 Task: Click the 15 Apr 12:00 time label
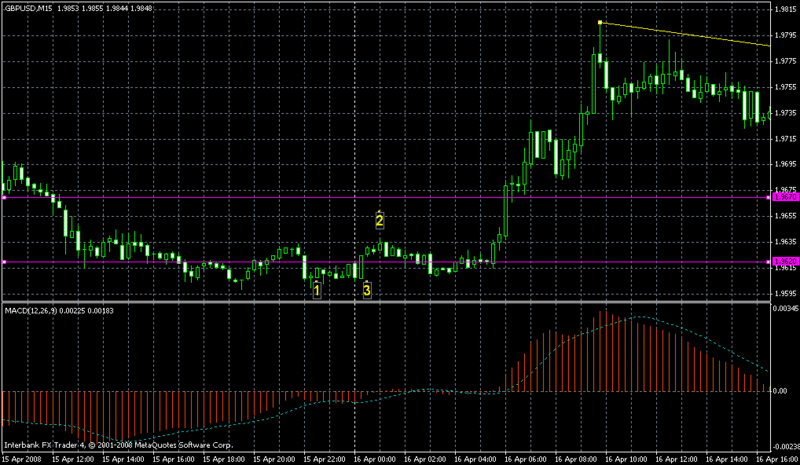coord(72,459)
